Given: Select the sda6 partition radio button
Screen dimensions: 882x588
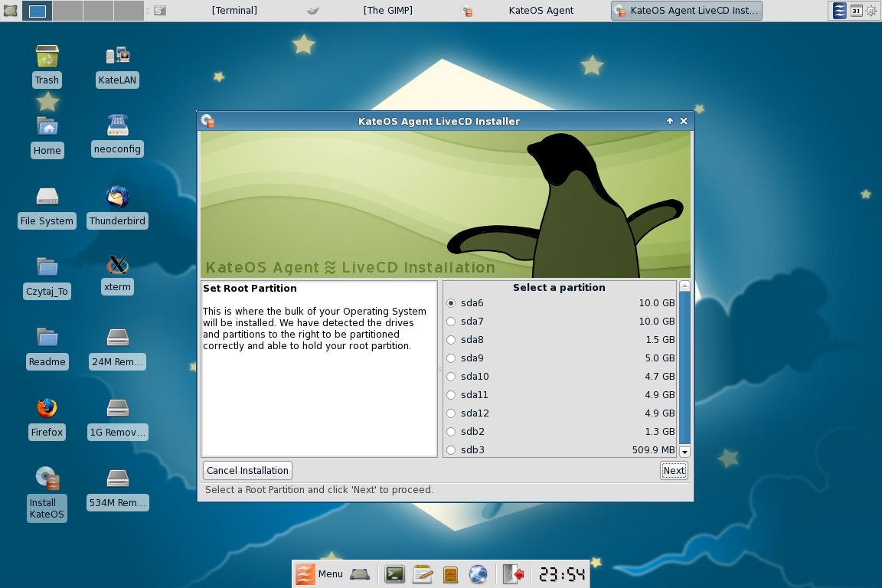Looking at the screenshot, I should click(x=450, y=303).
